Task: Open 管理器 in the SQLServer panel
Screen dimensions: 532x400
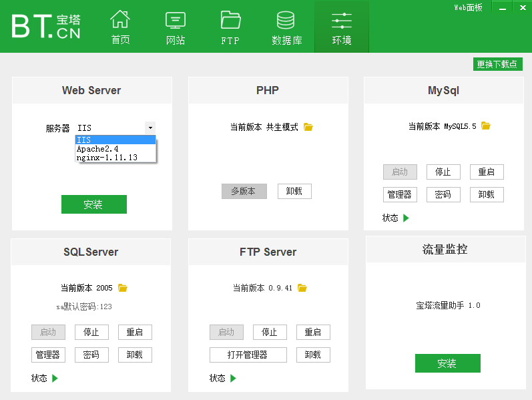Action: click(x=48, y=355)
